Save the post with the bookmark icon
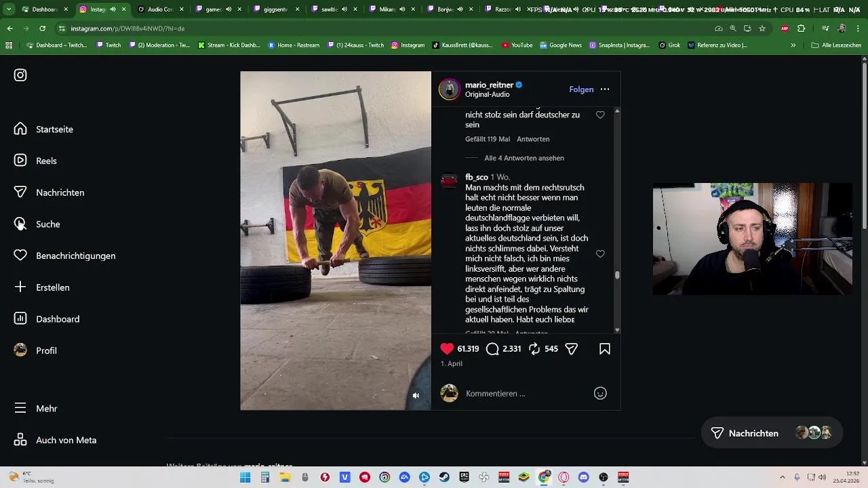 click(605, 349)
